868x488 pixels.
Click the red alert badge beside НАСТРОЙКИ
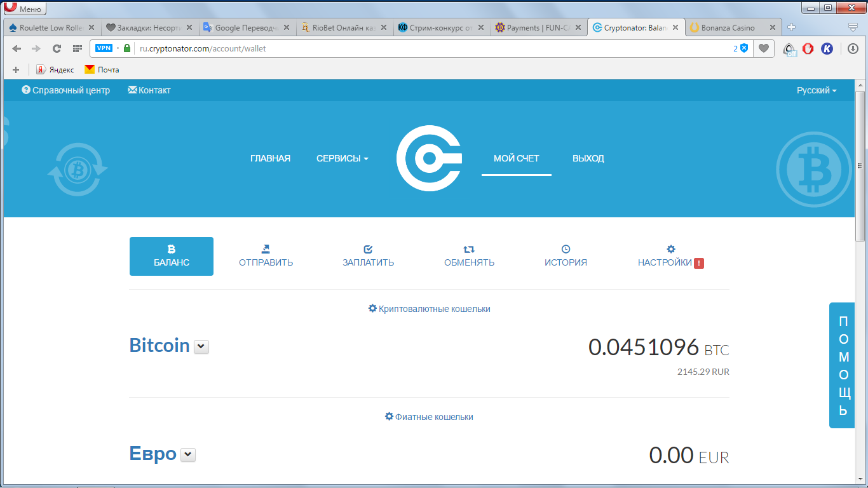(x=699, y=263)
